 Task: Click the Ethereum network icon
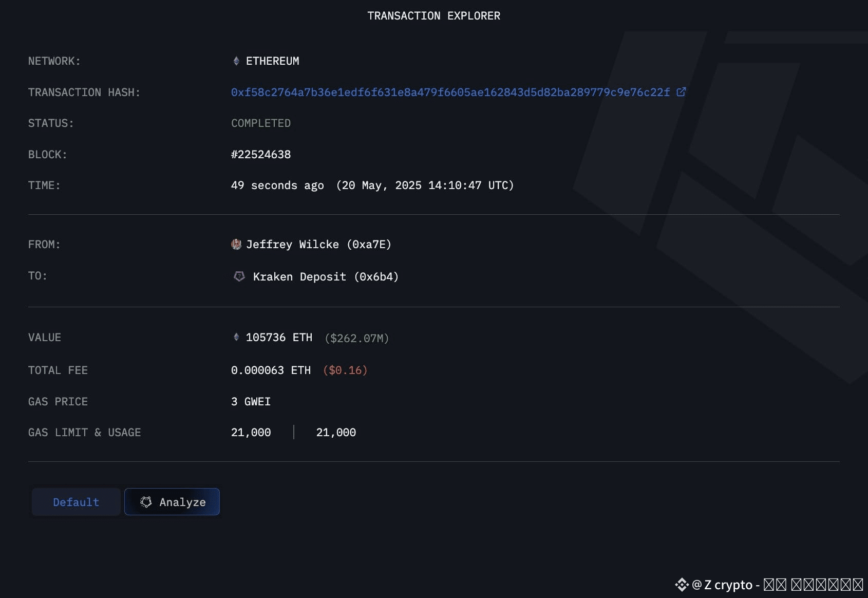pyautogui.click(x=236, y=61)
